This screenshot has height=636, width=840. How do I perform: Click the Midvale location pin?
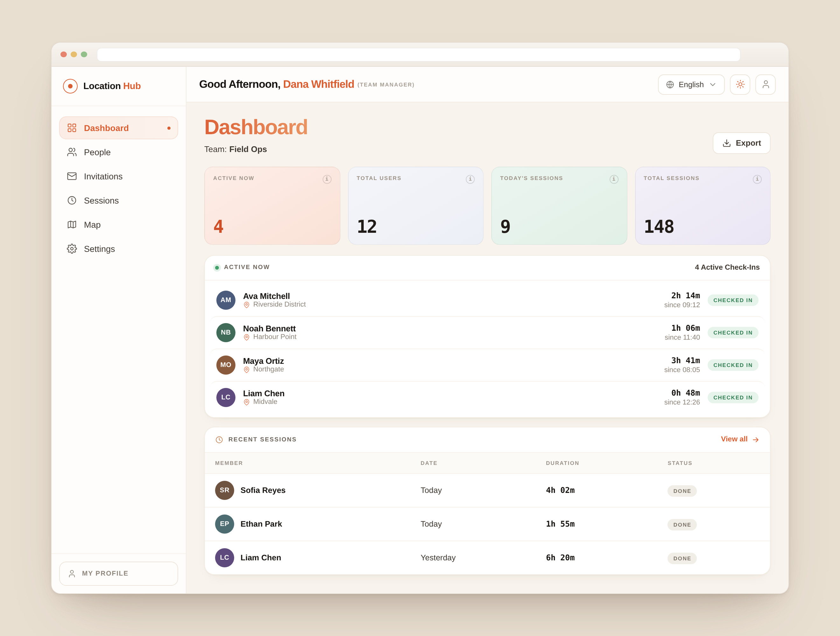coord(247,402)
